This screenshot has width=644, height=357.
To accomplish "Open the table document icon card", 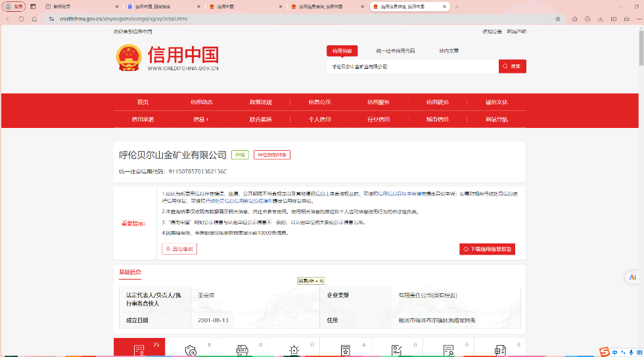I will 500,346.
